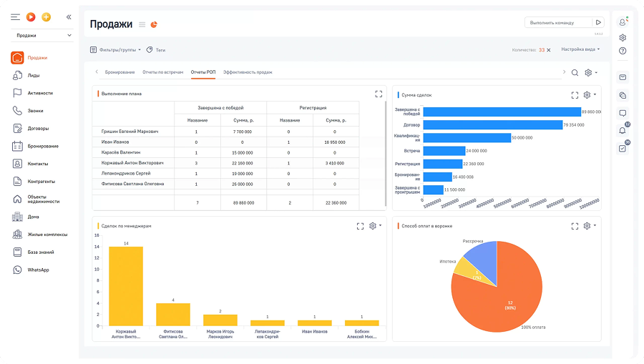Click the Теги button
The width and height of the screenshot is (644, 364).
156,50
